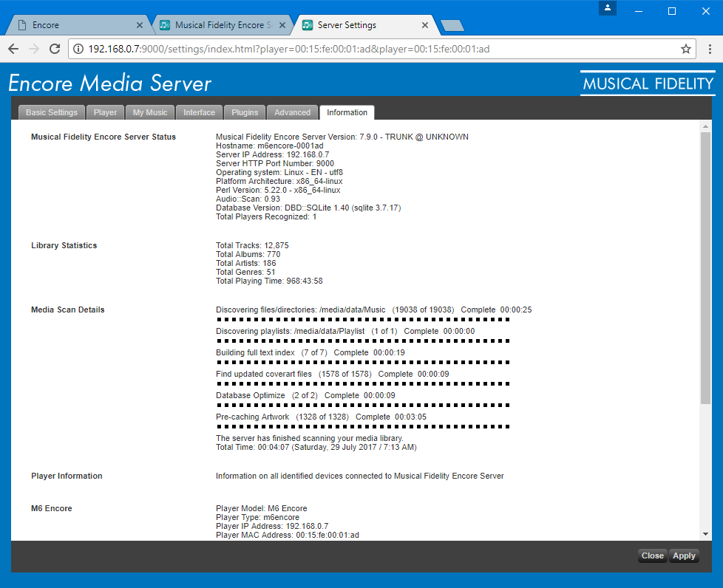The height and width of the screenshot is (588, 723).
Task: Open the Player settings tab
Action: pos(105,112)
